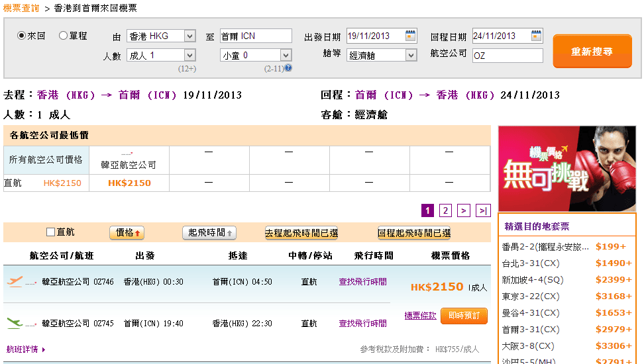The width and height of the screenshot is (644, 364).
Task: Click the child age help question icon
Action: [x=288, y=68]
